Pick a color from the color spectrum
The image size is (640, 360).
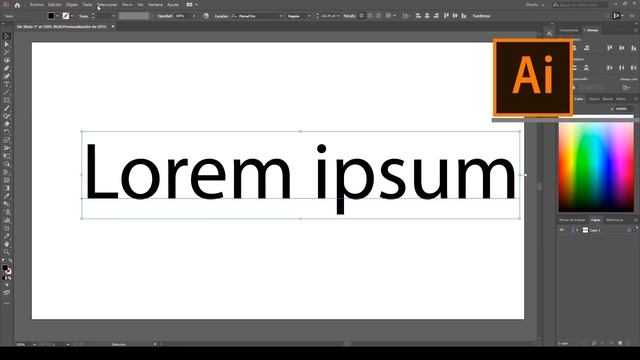(x=596, y=167)
